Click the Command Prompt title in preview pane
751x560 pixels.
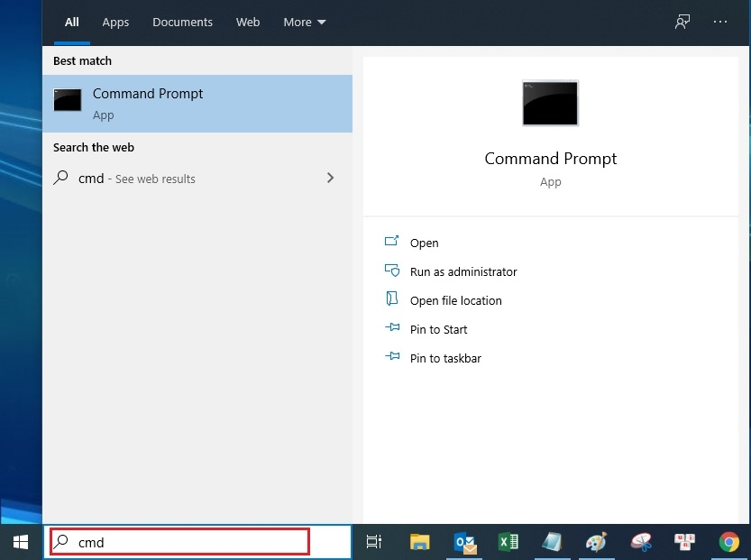(550, 159)
